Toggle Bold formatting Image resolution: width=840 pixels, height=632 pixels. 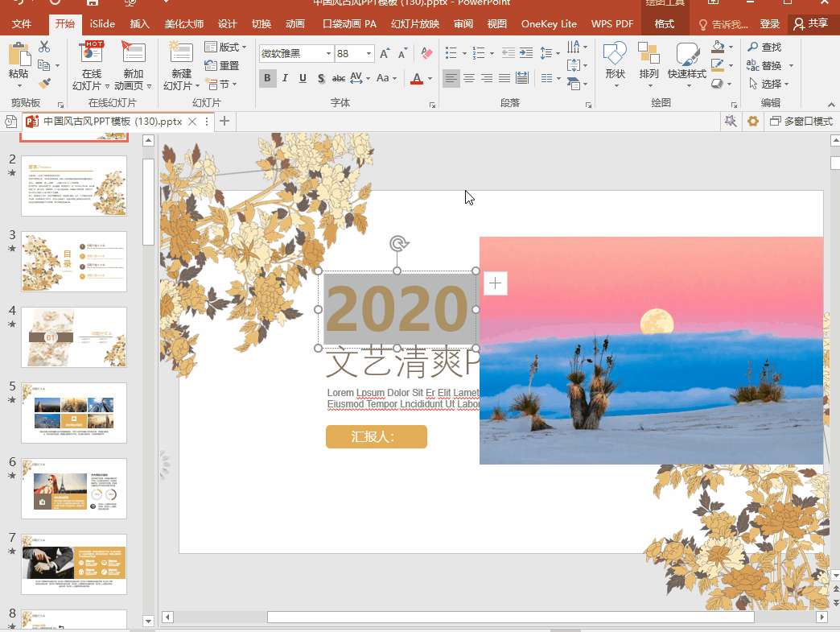tap(267, 78)
